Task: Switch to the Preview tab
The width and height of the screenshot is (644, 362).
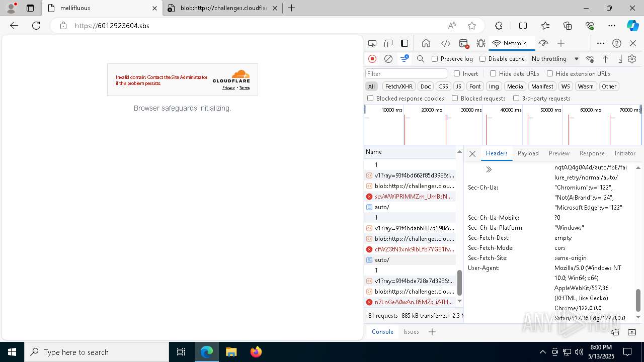Action: [559, 153]
